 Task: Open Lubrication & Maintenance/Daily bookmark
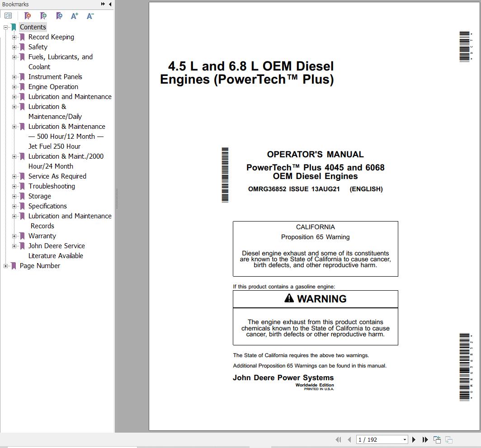click(x=55, y=111)
